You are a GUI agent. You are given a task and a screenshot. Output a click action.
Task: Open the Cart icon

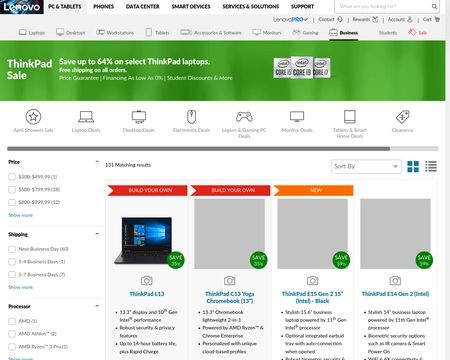[x=438, y=19]
